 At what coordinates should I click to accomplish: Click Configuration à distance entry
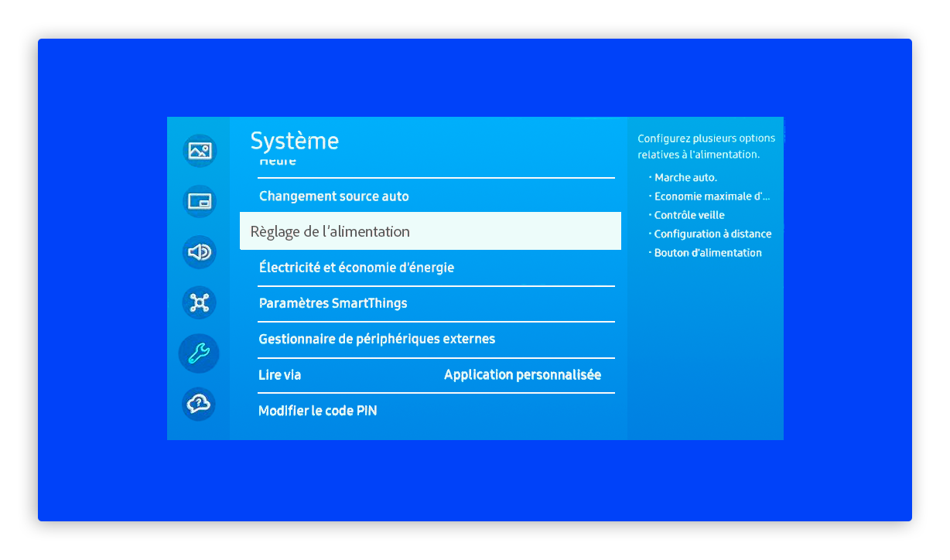(x=712, y=234)
